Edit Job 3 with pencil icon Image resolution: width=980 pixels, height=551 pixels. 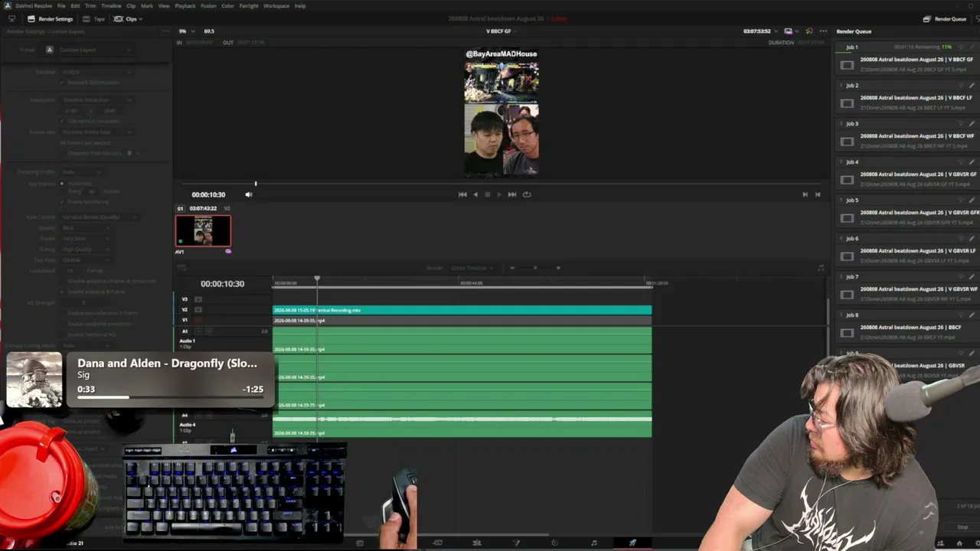click(x=972, y=124)
